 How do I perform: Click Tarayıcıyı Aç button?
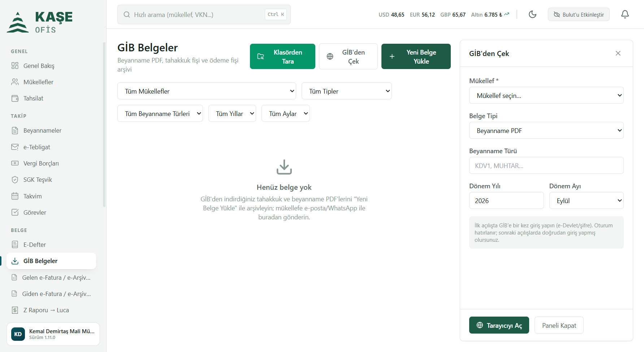[499, 325]
